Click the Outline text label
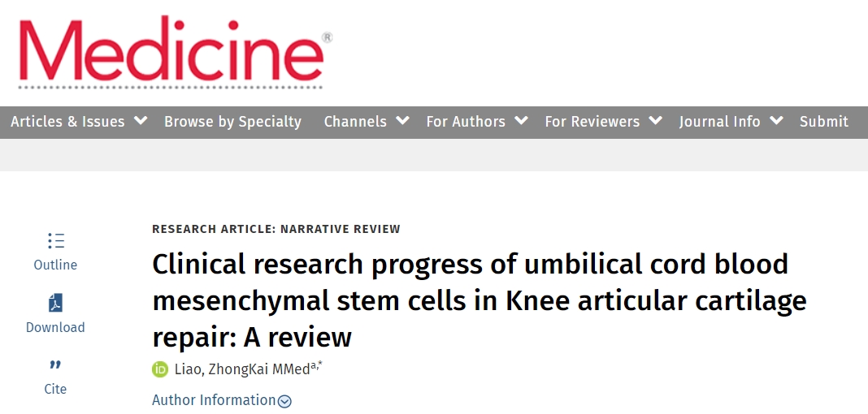The width and height of the screenshot is (868, 414). pos(55,265)
